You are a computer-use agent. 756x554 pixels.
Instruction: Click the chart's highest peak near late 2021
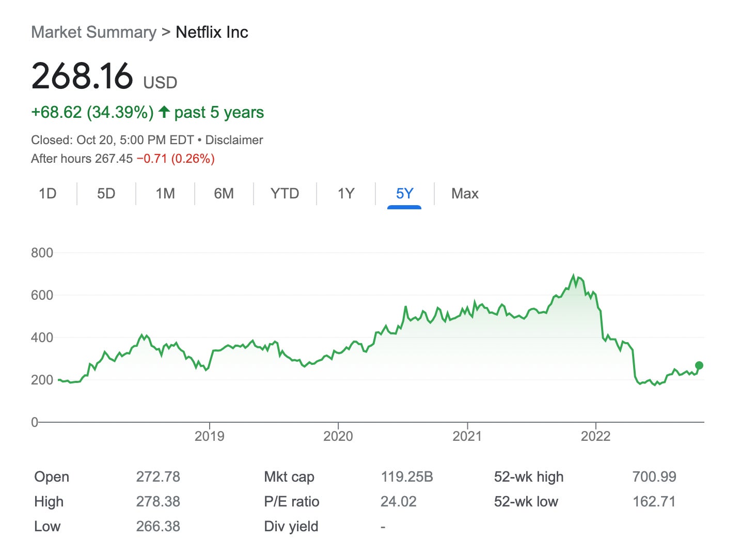point(573,276)
